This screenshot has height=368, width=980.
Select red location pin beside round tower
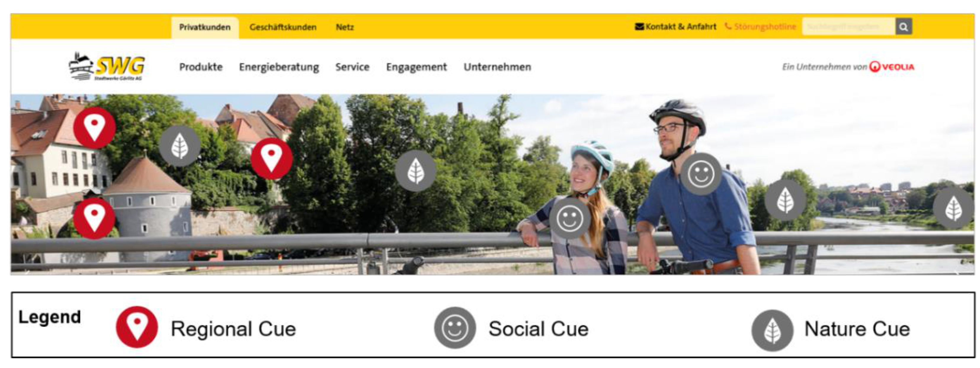94,218
